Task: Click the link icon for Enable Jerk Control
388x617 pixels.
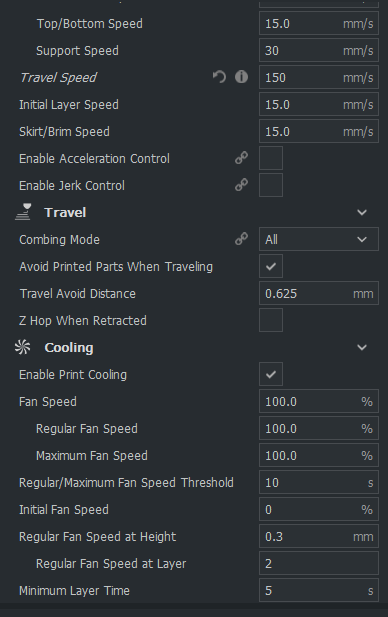Action: [241, 185]
